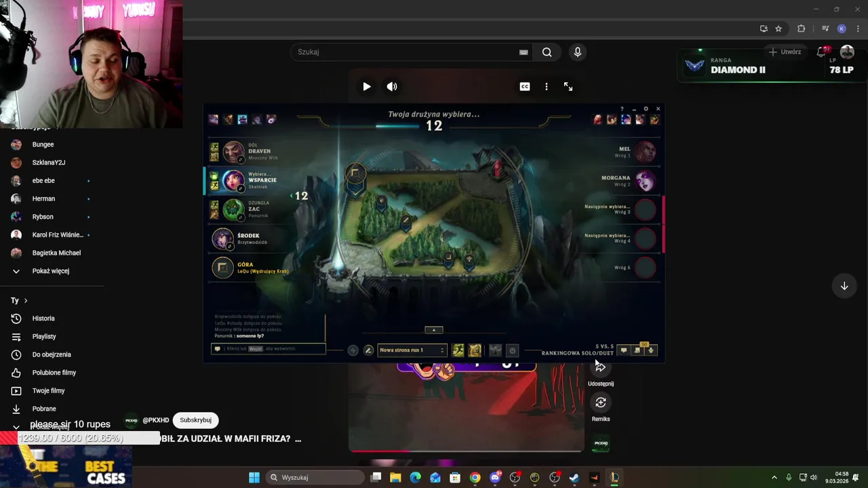
Task: Open the @PKXHD channel link
Action: tap(155, 420)
